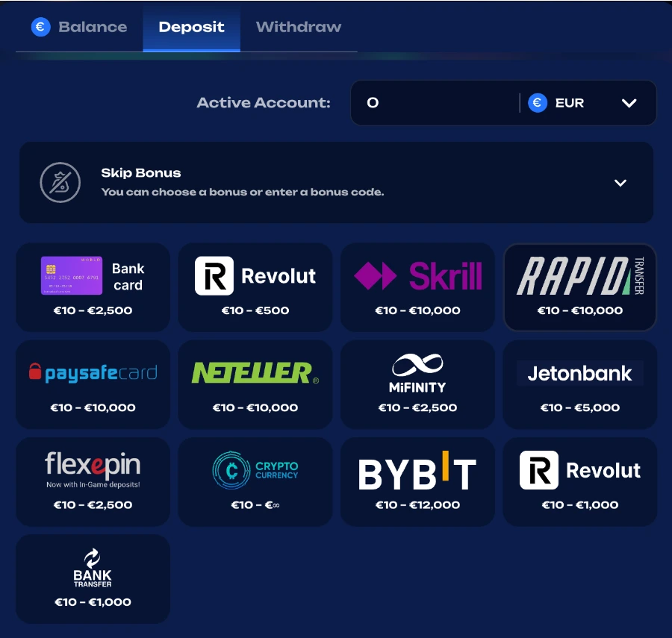Expand the Skip Bonus section
The image size is (672, 638).
click(x=620, y=183)
